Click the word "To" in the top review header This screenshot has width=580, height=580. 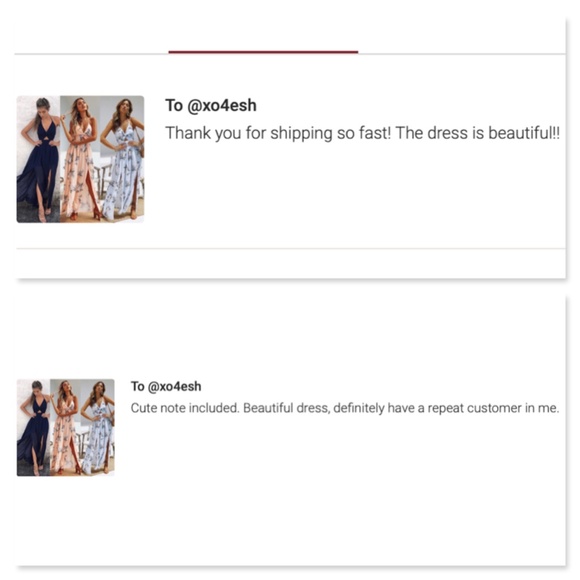click(174, 106)
